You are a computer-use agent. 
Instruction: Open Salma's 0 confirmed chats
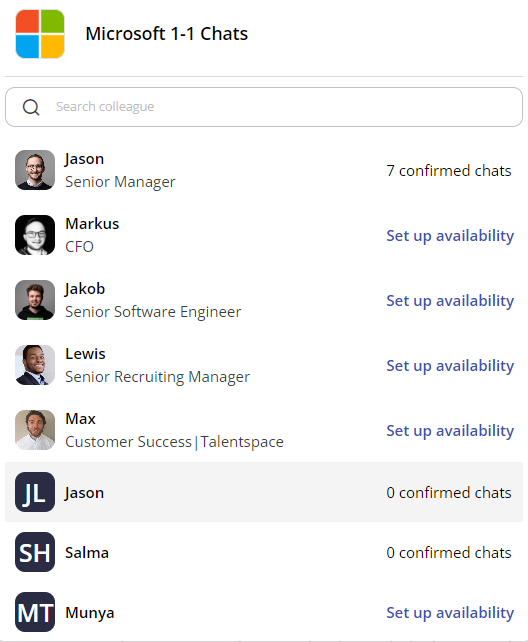pos(449,553)
